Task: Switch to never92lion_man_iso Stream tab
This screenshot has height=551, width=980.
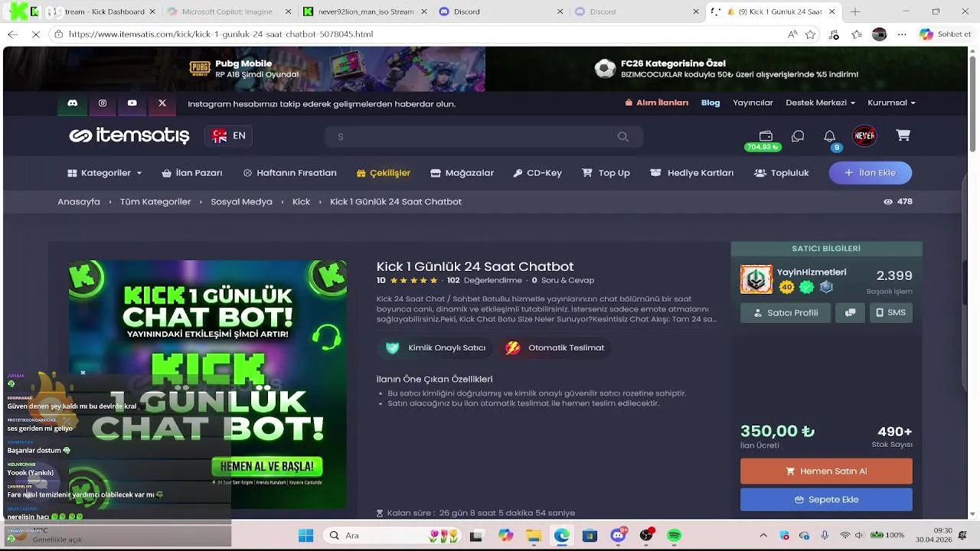Action: 365,11
